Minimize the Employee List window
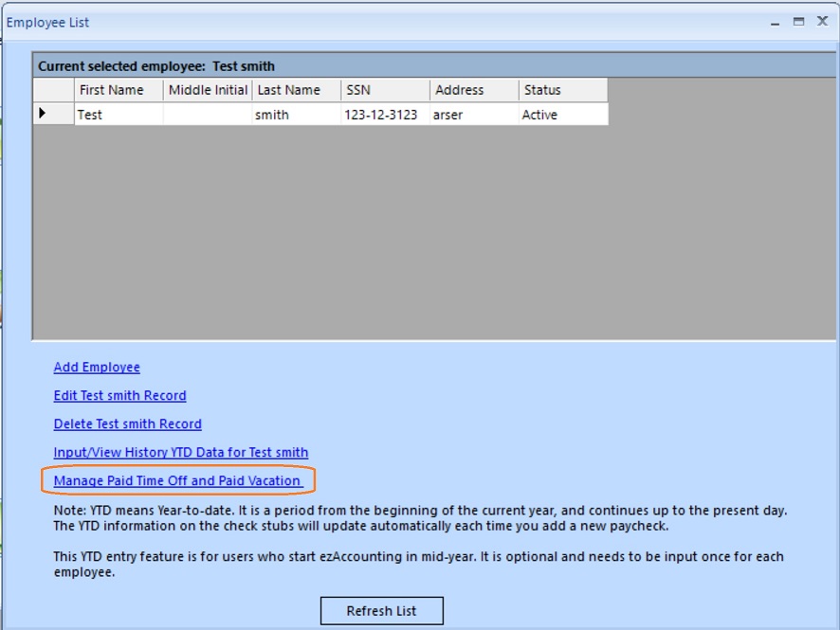Screen dimensions: 840x630 tap(776, 21)
